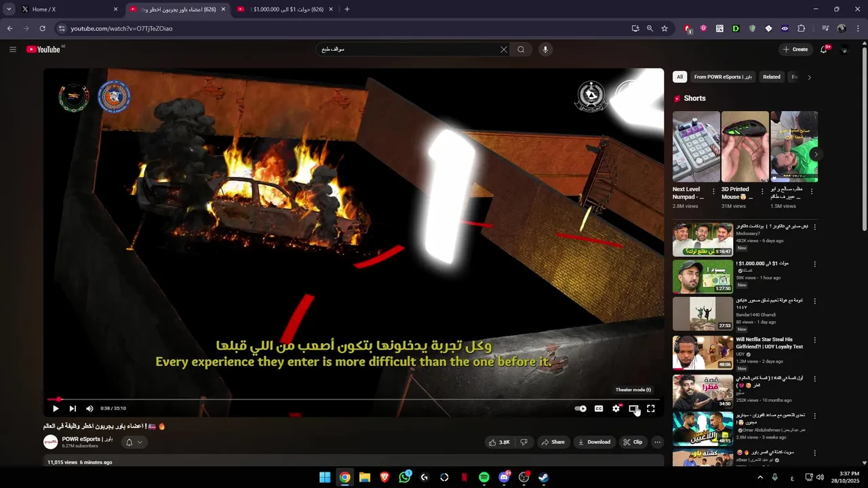Toggle closed captions (CC) button

599,408
